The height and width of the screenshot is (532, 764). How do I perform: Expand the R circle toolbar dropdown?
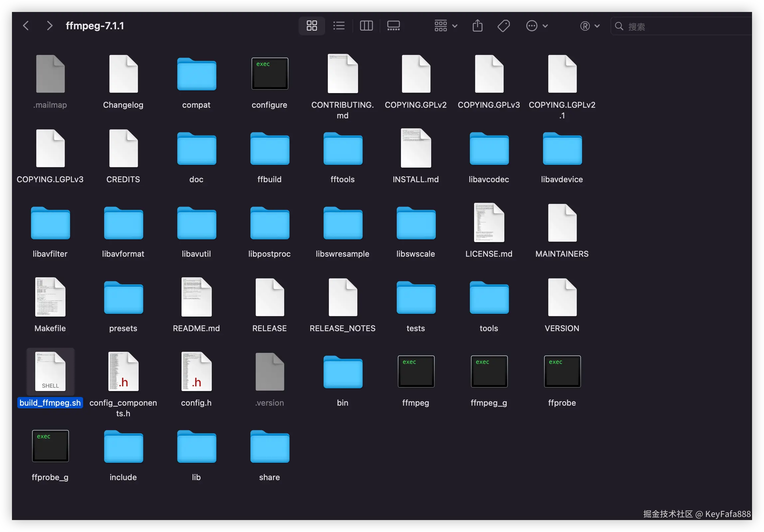coord(589,26)
